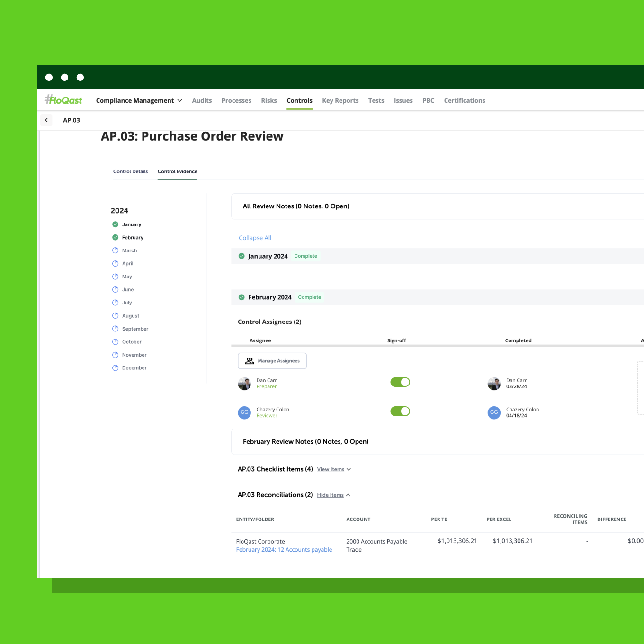Click Chazery Colon's Reviewer CC avatar
Viewport: 644px width, 644px height.
tap(244, 412)
